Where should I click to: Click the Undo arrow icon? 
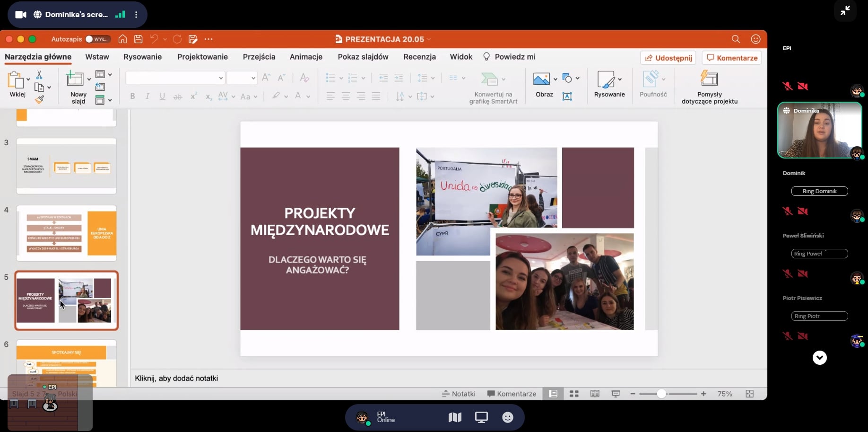pyautogui.click(x=154, y=39)
